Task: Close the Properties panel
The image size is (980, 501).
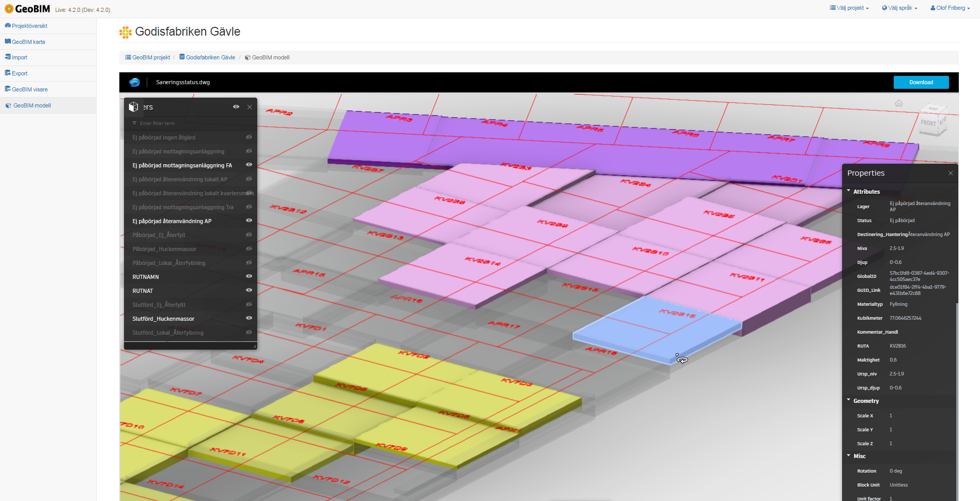Action: [x=951, y=174]
